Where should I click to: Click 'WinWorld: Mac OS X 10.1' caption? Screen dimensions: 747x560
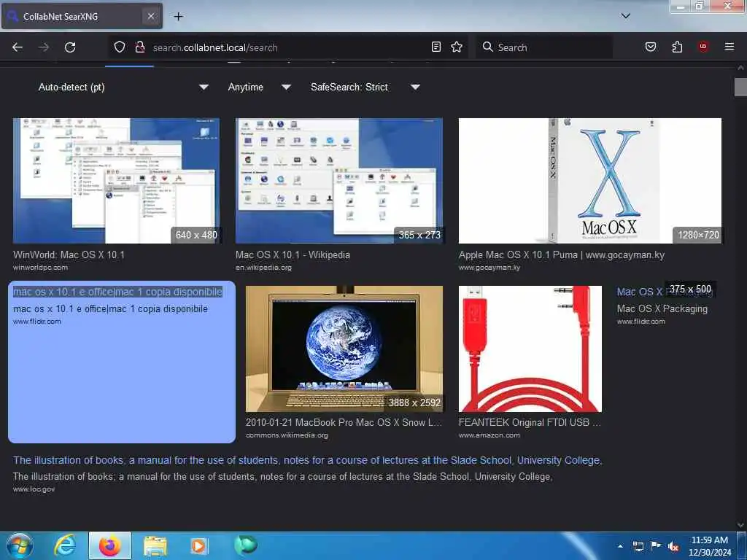pos(69,254)
